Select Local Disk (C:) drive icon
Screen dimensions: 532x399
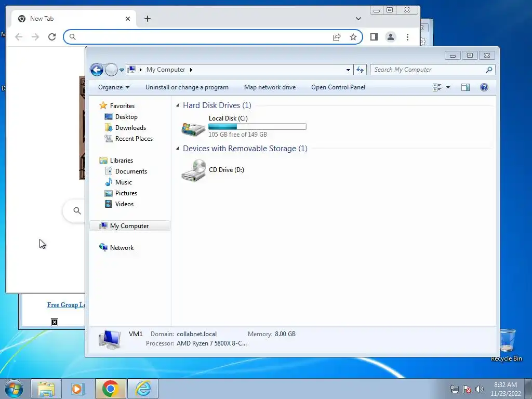pyautogui.click(x=193, y=129)
